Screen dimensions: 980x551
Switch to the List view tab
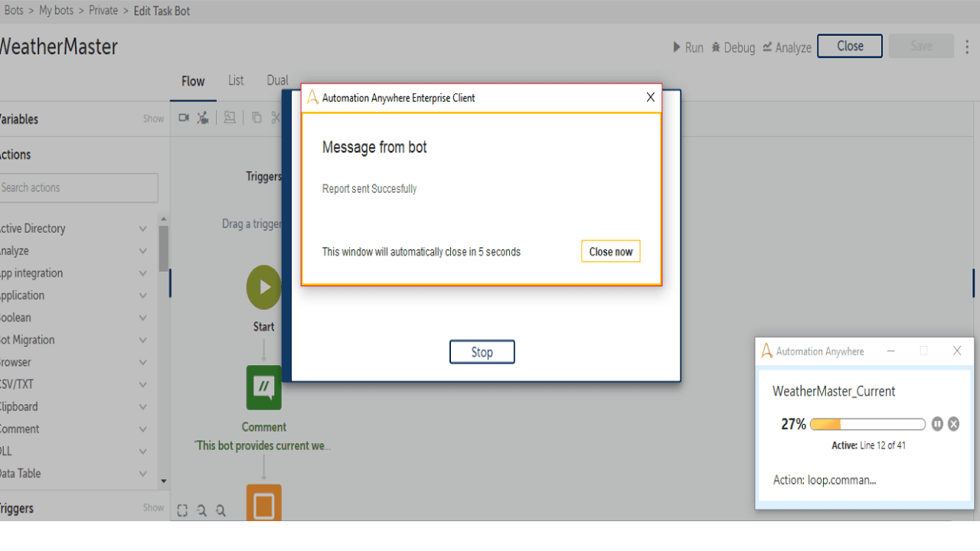coord(236,80)
